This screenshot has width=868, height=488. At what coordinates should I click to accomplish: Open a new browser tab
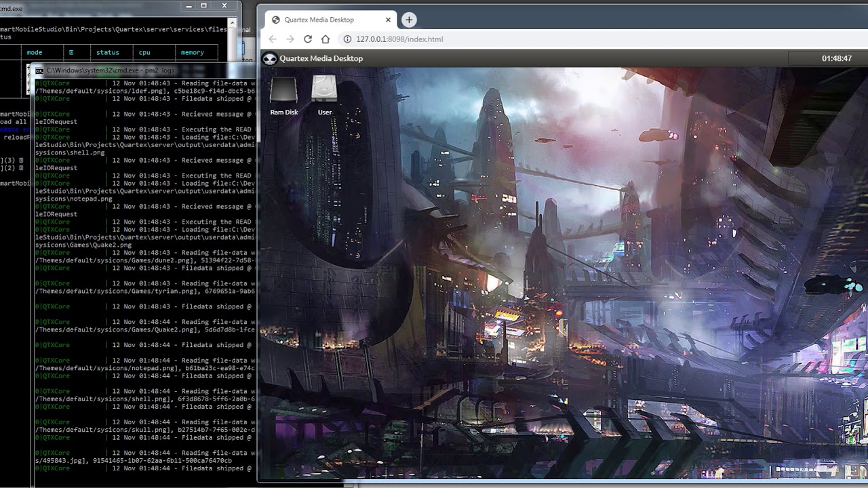pos(409,20)
